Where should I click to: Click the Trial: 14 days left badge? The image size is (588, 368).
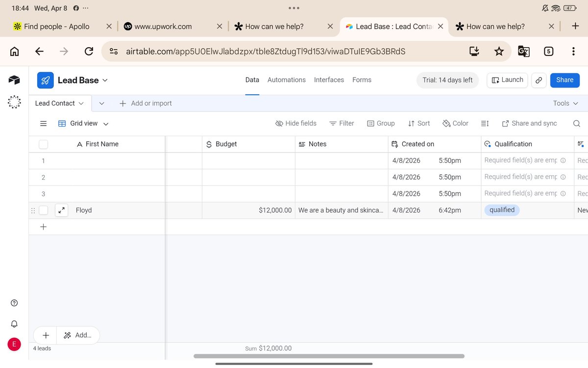coord(447,80)
